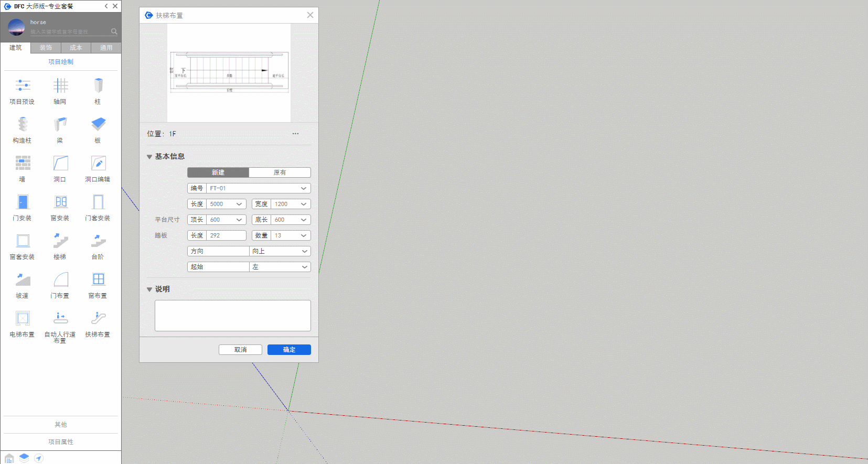This screenshot has height=464, width=868.
Task: Expand the 编号 FT-01 dropdown
Action: pos(303,188)
